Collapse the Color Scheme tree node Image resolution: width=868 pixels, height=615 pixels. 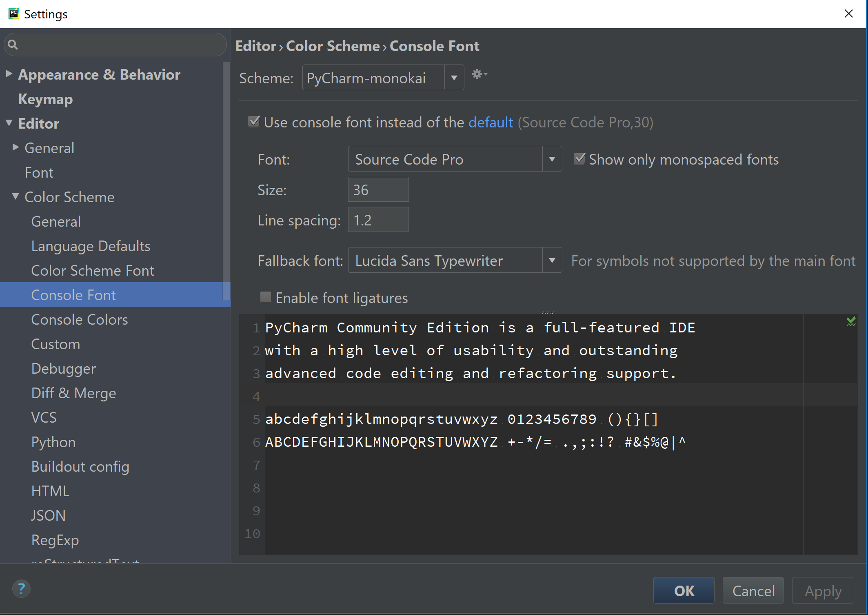[16, 196]
